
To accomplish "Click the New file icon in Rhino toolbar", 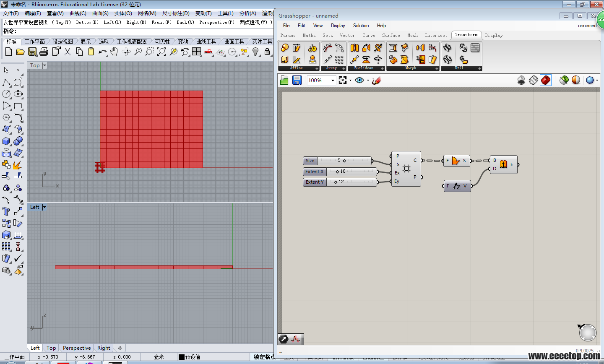I will pos(8,52).
